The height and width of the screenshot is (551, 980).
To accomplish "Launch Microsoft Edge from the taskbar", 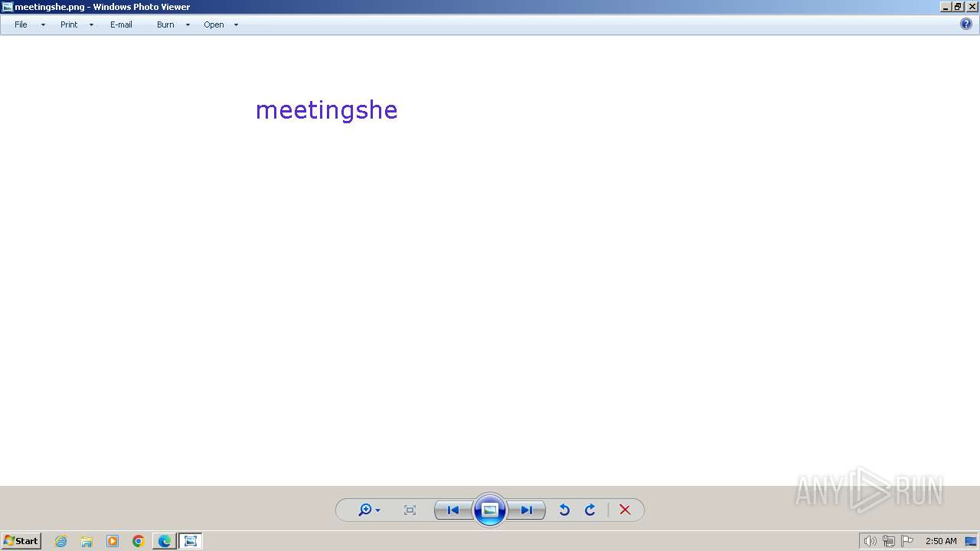I will [165, 541].
